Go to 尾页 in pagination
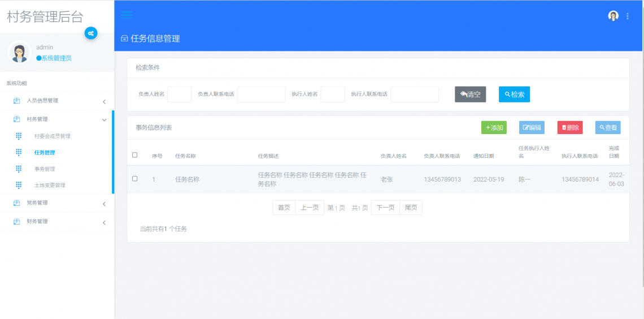The height and width of the screenshot is (319, 644). click(x=411, y=208)
